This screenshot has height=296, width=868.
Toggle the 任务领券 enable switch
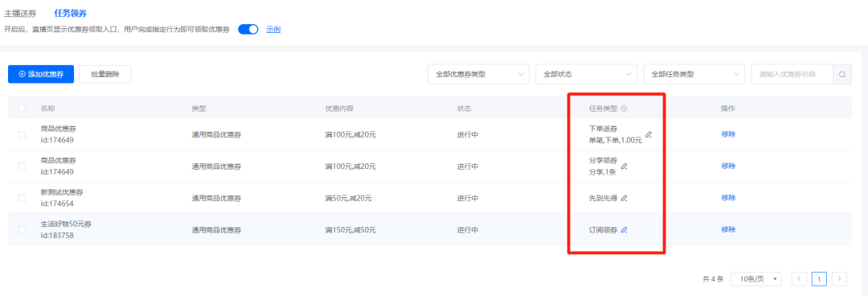click(x=248, y=30)
